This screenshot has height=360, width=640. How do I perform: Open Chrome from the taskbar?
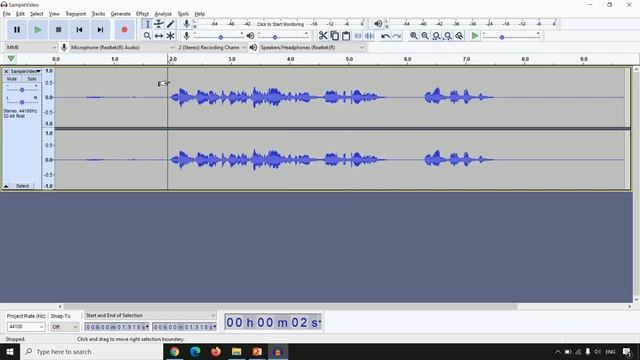pyautogui.click(x=175, y=351)
